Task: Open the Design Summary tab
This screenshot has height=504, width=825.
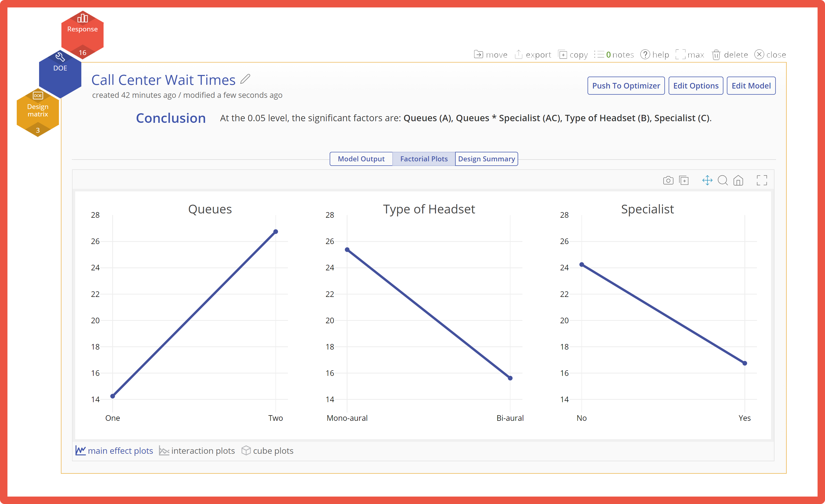Action: pos(486,159)
